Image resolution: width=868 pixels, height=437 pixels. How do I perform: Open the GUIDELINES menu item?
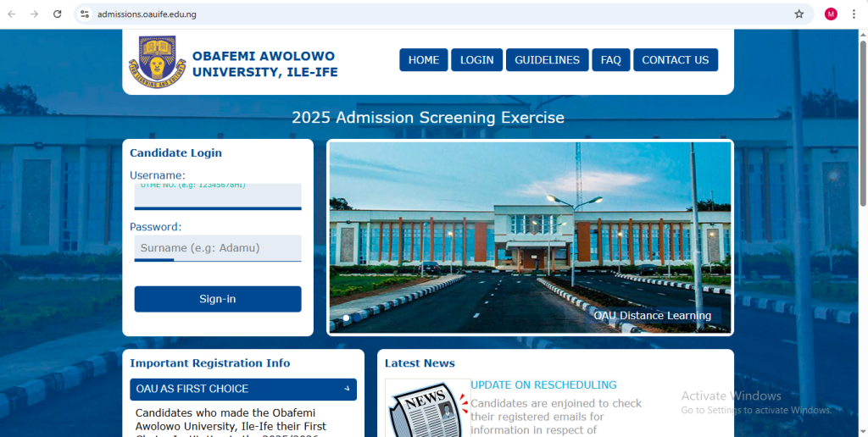(547, 60)
